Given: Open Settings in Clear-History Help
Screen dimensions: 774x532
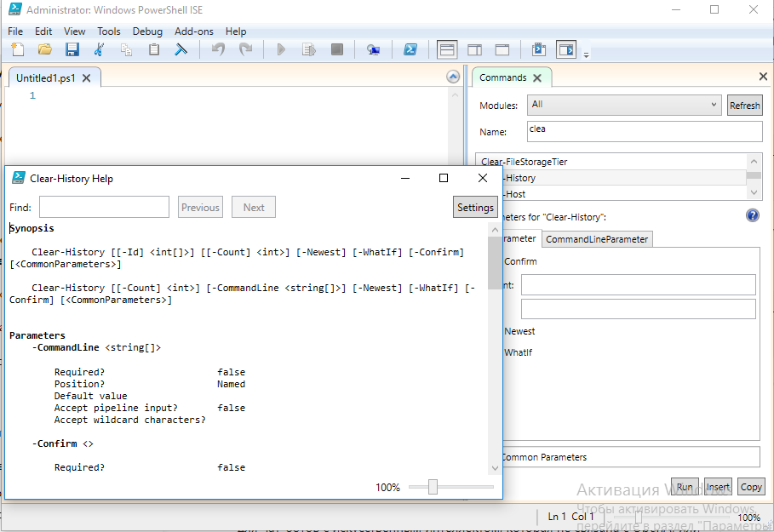Looking at the screenshot, I should tap(475, 208).
